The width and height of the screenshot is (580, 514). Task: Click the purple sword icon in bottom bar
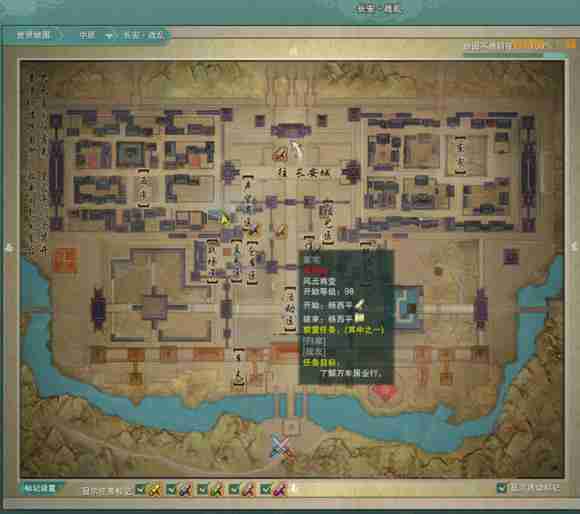[280, 490]
